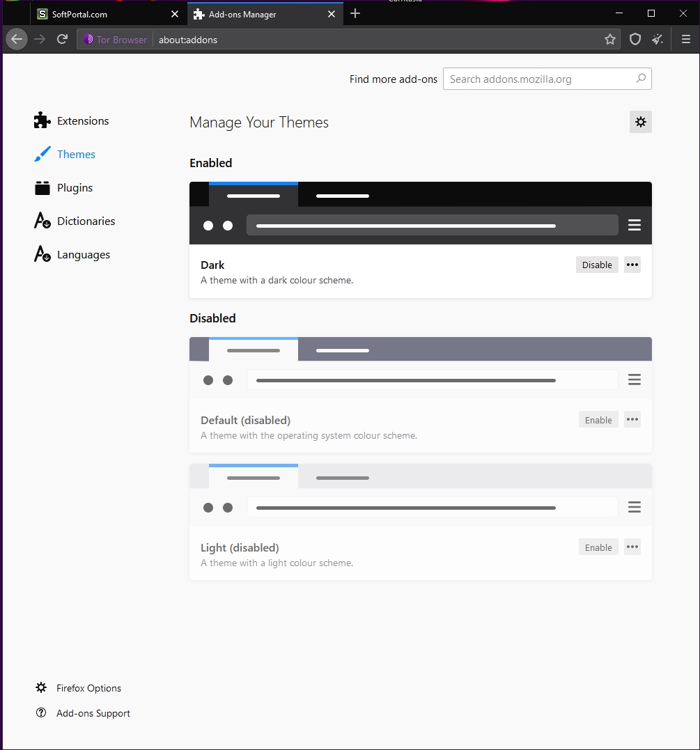The height and width of the screenshot is (750, 700).
Task: Click the 'A theme with a light colour scheme.' text
Action: point(277,563)
